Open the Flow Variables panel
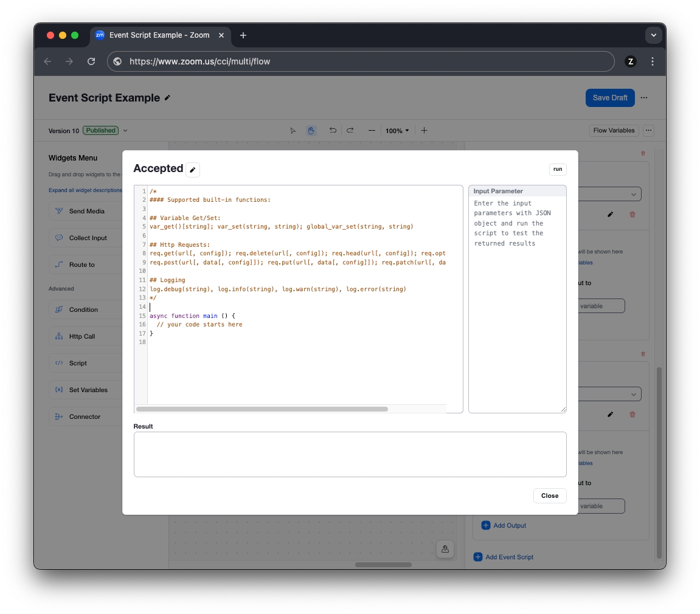This screenshot has width=700, height=614. pos(614,130)
